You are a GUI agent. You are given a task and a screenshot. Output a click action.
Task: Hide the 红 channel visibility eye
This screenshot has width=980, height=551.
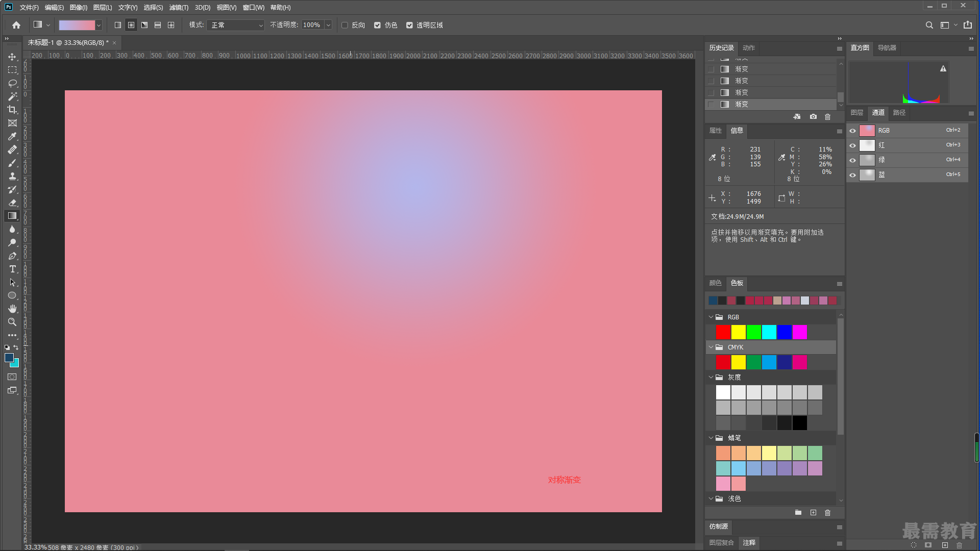pos(852,145)
